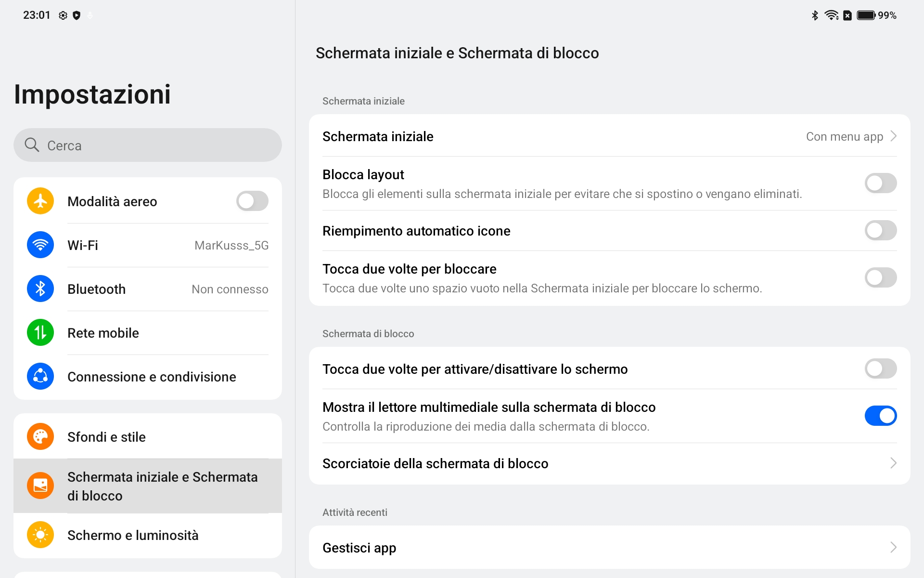Click the orange airplane mode icon

(x=40, y=201)
